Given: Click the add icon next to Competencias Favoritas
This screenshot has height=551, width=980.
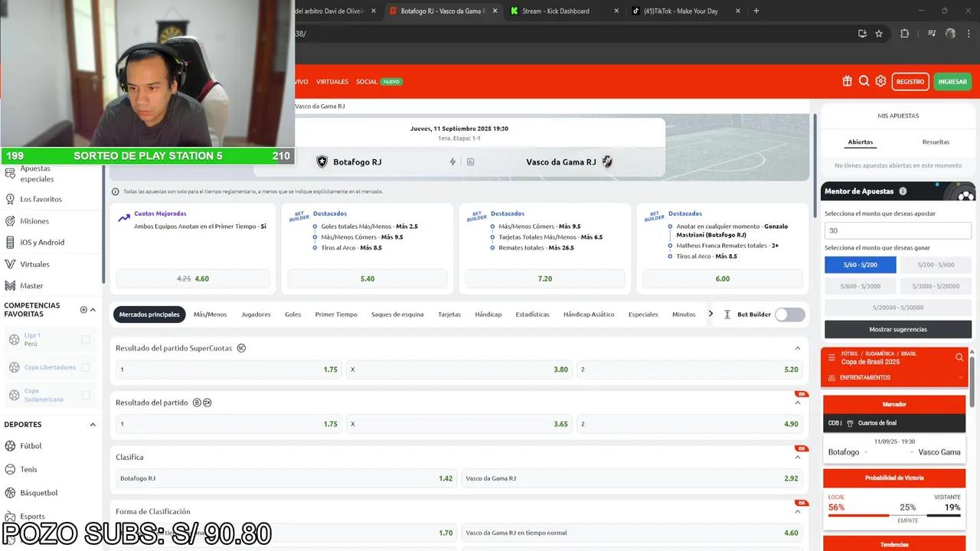Looking at the screenshot, I should click(83, 310).
